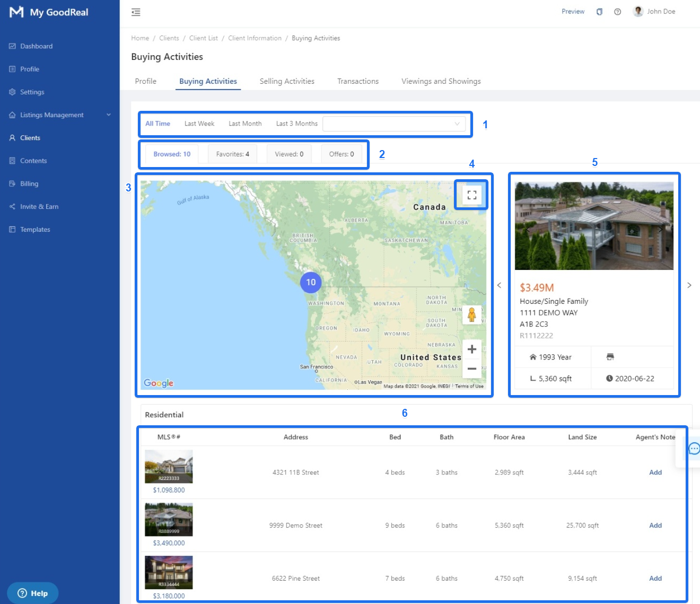700x604 pixels.
Task: Toggle the map fullscreen view
Action: (471, 195)
